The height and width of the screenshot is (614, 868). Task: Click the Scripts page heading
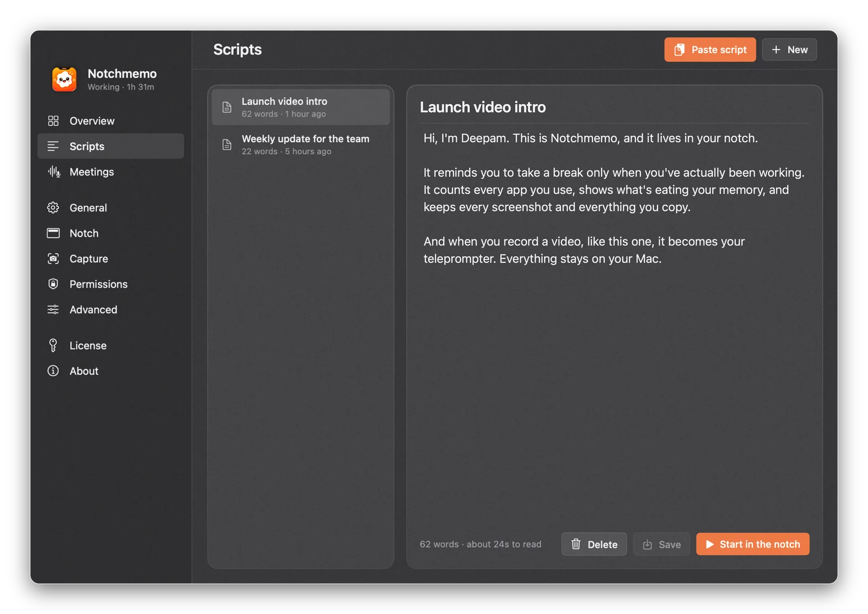click(238, 49)
